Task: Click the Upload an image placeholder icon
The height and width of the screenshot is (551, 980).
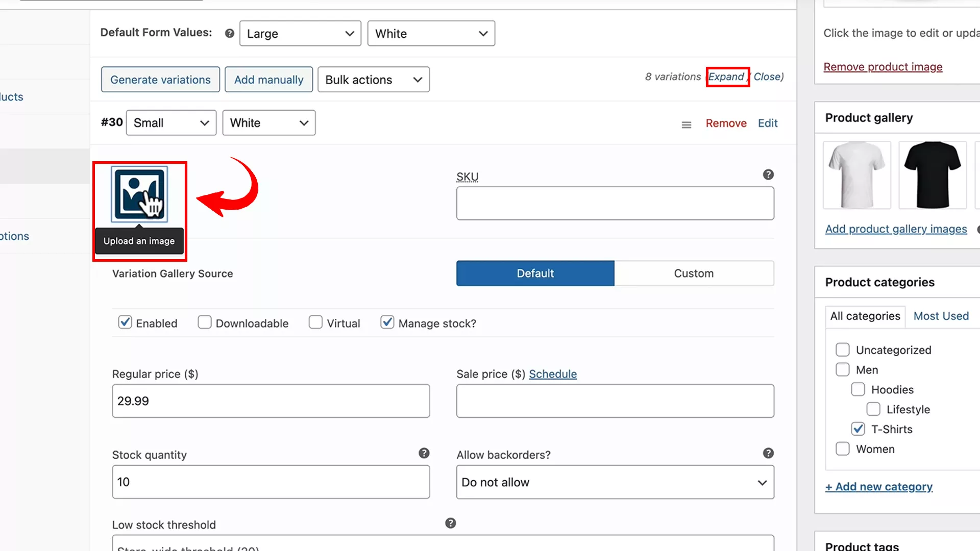Action: tap(139, 194)
